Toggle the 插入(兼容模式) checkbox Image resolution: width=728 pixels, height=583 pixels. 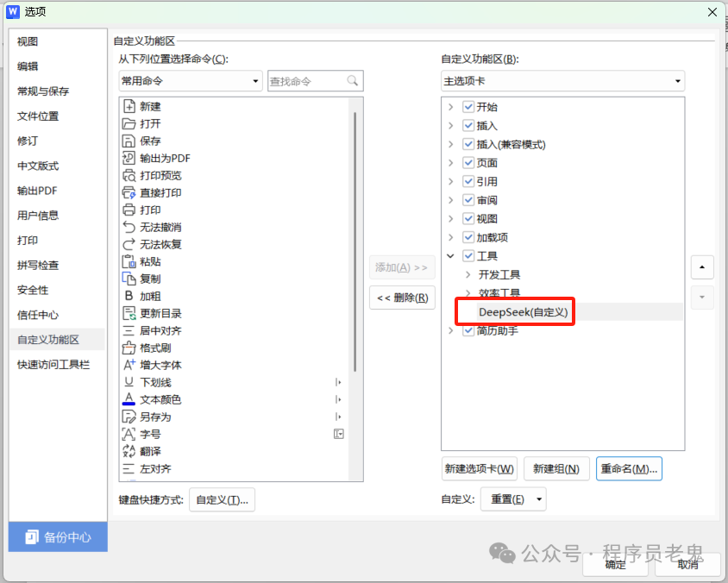click(x=468, y=144)
